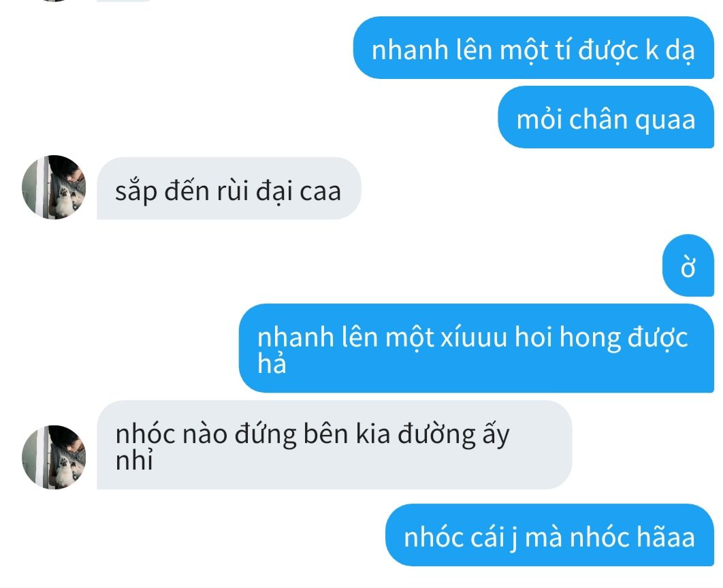Select the "nhóc nào đứng bên kia đường" message

(x=334, y=445)
